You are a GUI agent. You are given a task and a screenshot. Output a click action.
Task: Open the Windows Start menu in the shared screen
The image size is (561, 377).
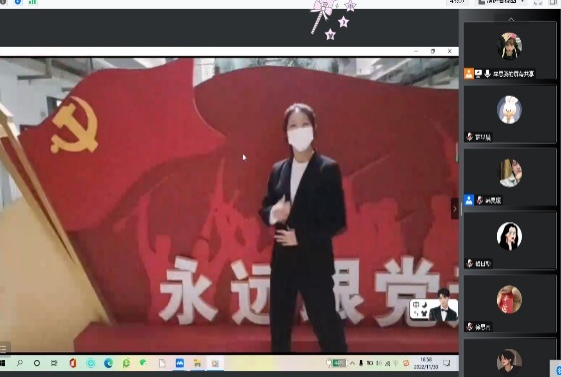coord(3,363)
